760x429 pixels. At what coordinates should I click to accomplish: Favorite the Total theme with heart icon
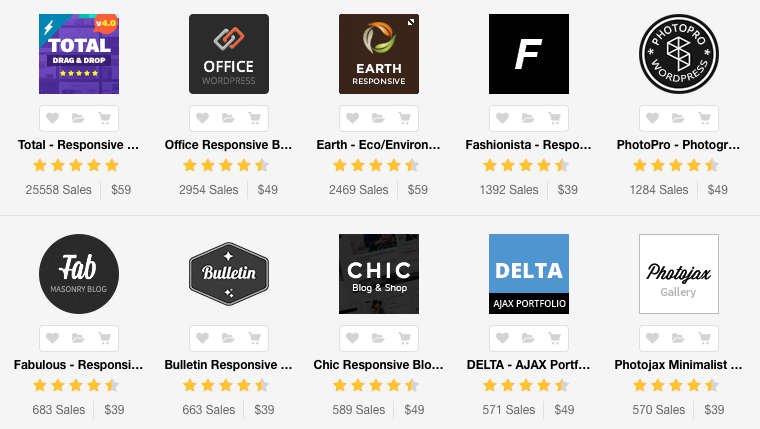pyautogui.click(x=53, y=118)
